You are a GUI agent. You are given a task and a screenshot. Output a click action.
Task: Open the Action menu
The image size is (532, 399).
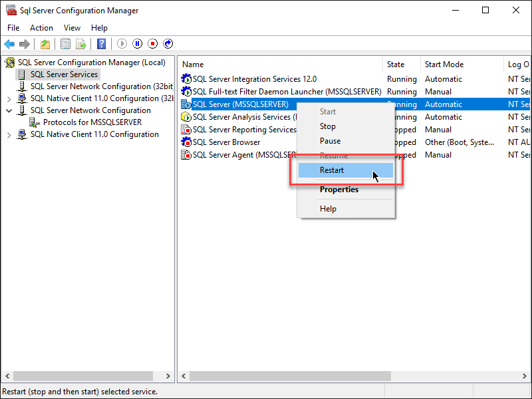[x=41, y=28]
